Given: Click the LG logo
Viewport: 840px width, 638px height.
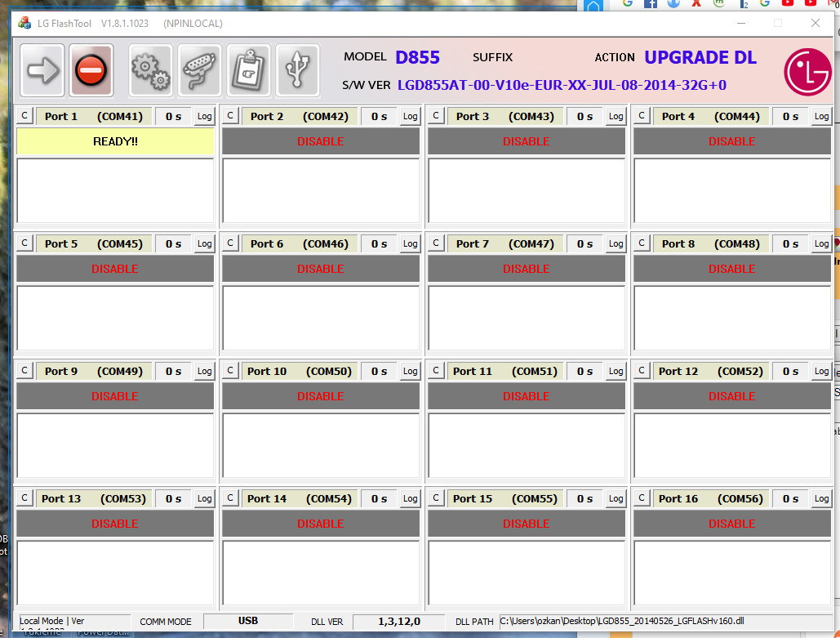Looking at the screenshot, I should (x=807, y=72).
